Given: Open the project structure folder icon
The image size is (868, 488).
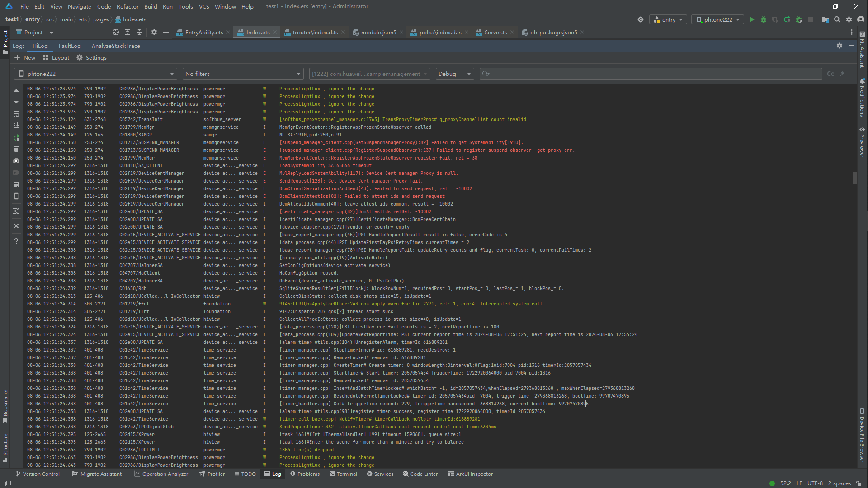Looking at the screenshot, I should pos(826,19).
